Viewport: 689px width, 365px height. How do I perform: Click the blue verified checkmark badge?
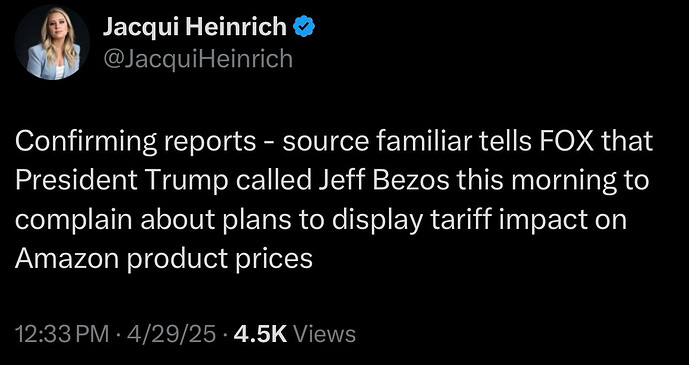[304, 28]
